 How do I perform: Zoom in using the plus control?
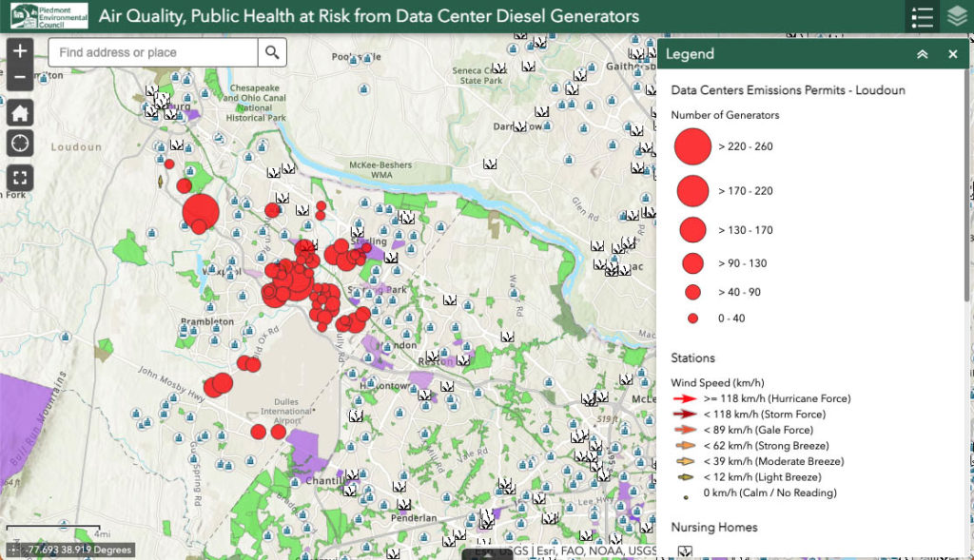point(19,49)
